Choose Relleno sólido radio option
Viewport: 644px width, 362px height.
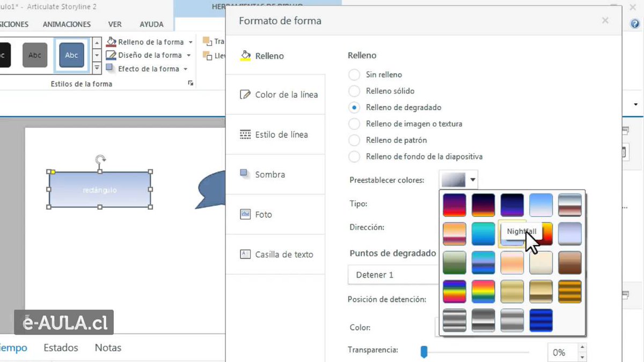pyautogui.click(x=354, y=91)
